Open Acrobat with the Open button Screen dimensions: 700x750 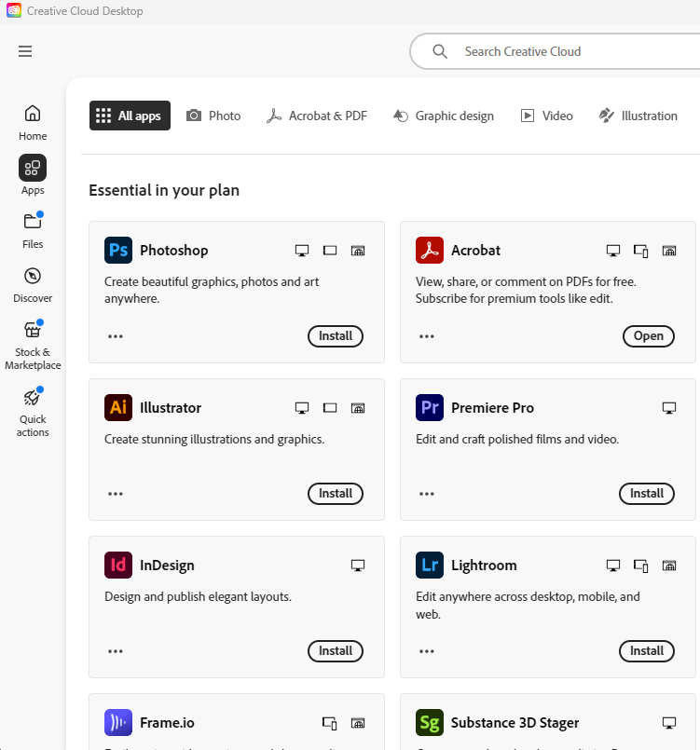point(649,335)
